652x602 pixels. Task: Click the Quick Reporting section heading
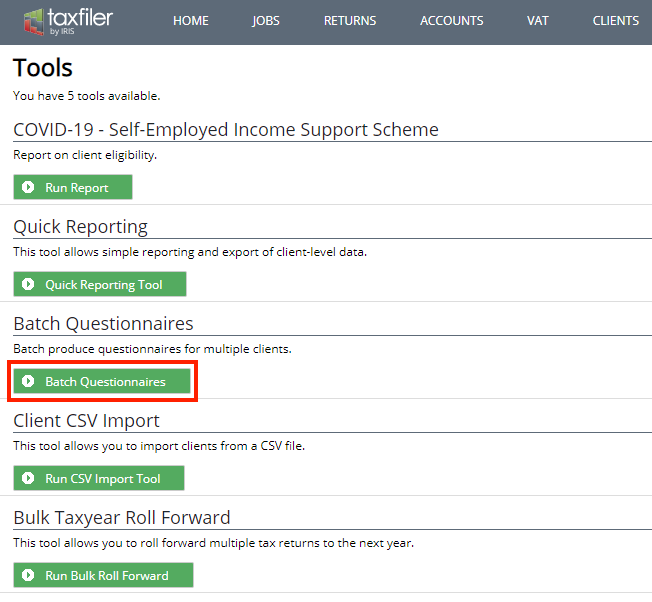click(x=80, y=227)
